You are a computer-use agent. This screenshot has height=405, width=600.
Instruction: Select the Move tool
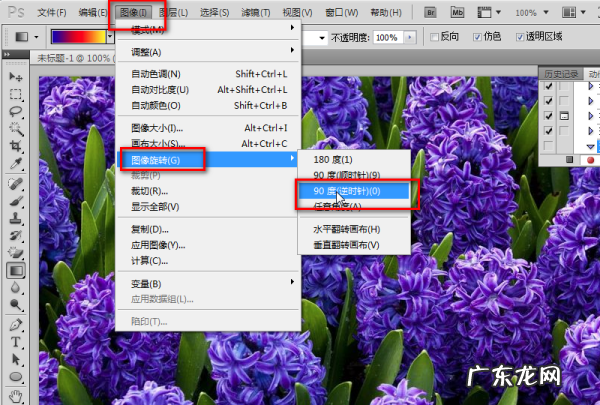[16, 77]
